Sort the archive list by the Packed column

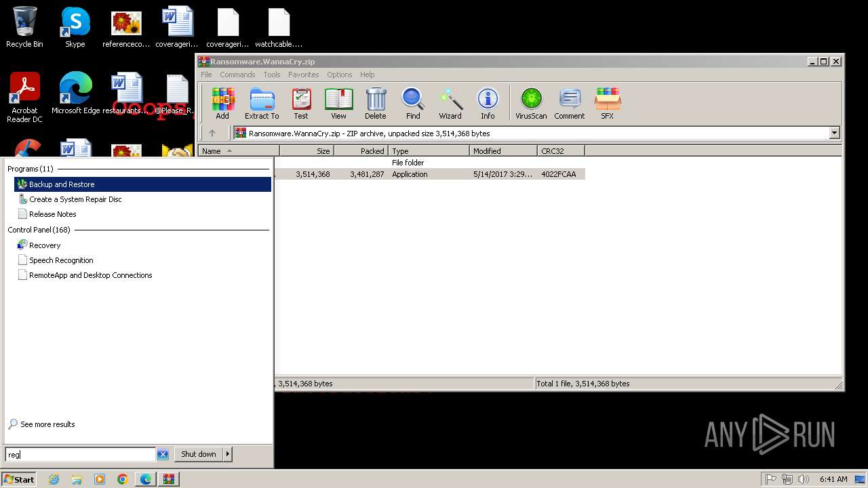(x=361, y=151)
